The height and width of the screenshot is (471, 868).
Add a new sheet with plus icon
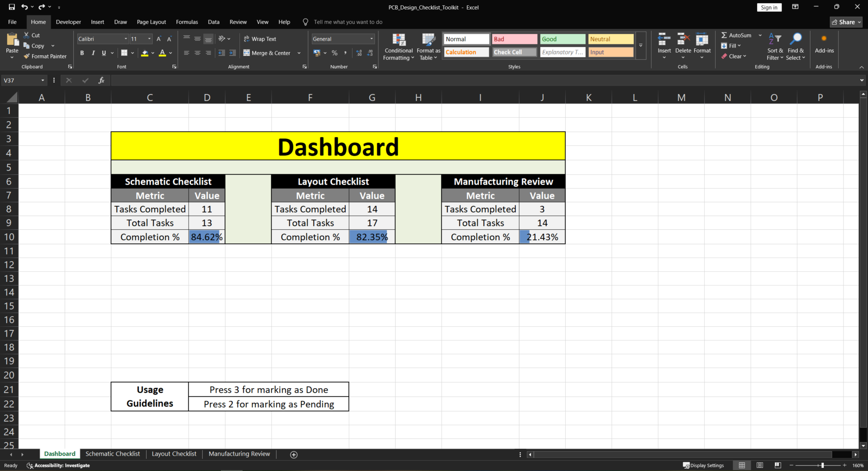(294, 454)
